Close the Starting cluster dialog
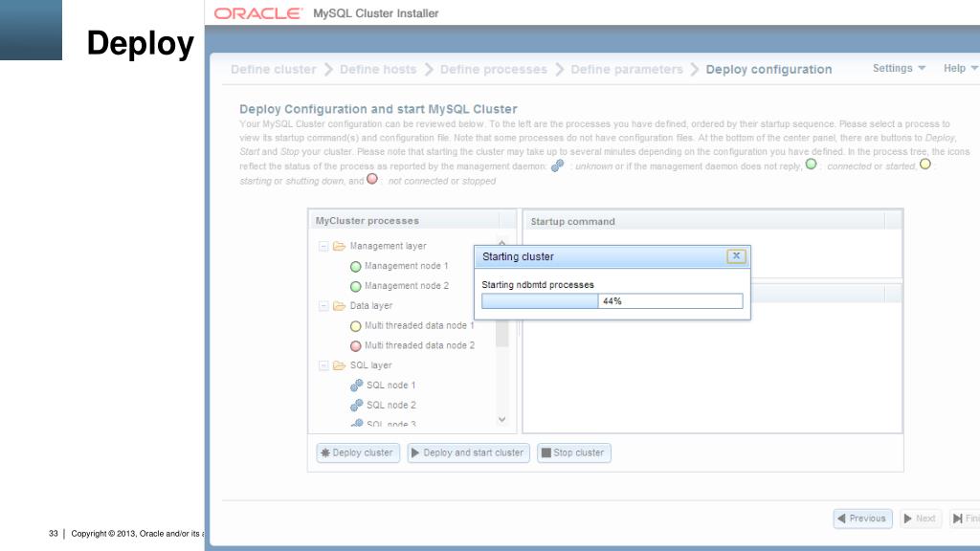 tap(736, 256)
